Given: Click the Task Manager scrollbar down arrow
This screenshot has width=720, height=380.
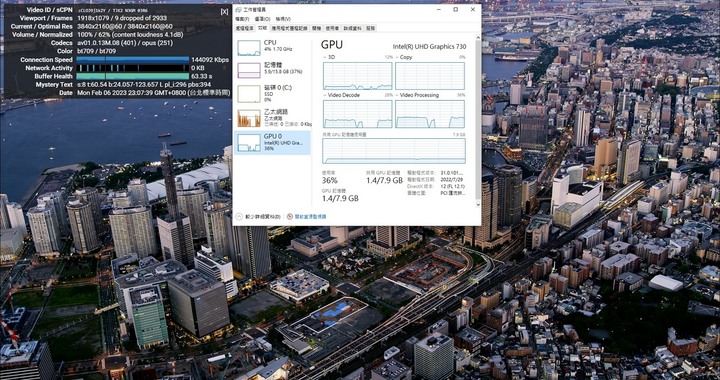Looking at the screenshot, I should (x=478, y=205).
